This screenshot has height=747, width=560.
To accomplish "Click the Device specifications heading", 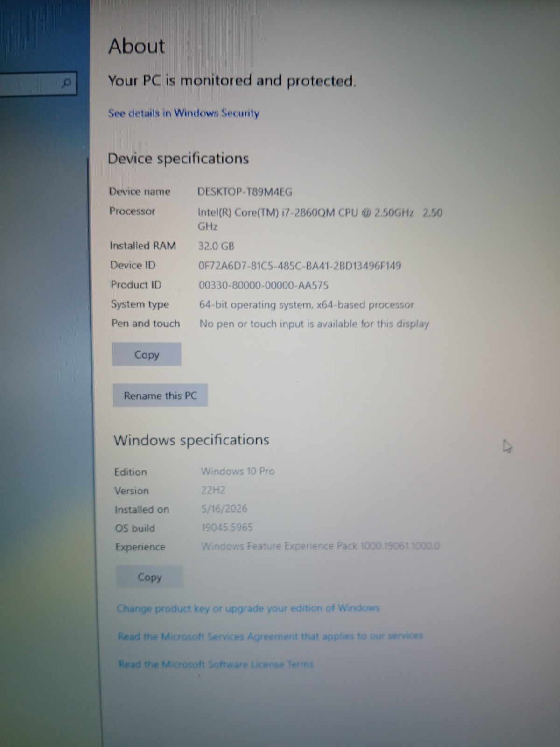I will pyautogui.click(x=178, y=159).
